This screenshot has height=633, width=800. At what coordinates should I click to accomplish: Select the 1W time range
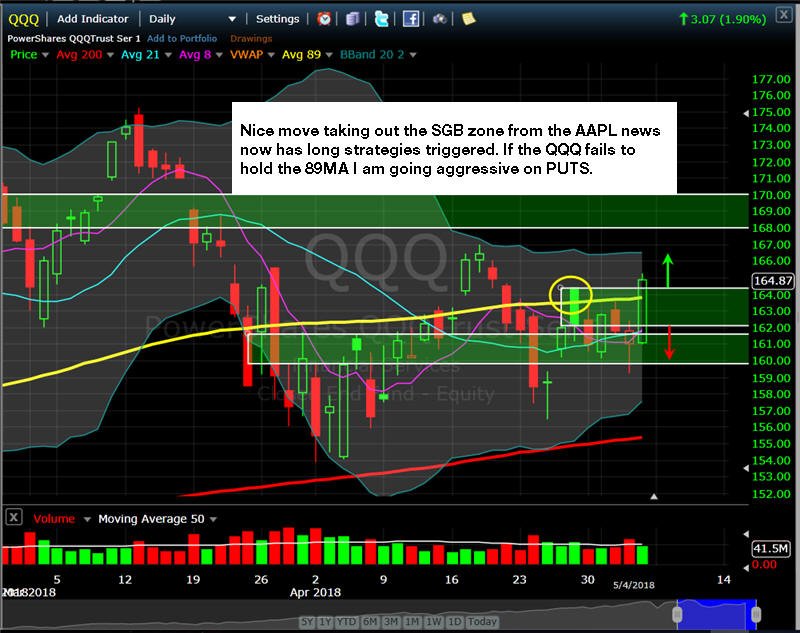tap(434, 621)
